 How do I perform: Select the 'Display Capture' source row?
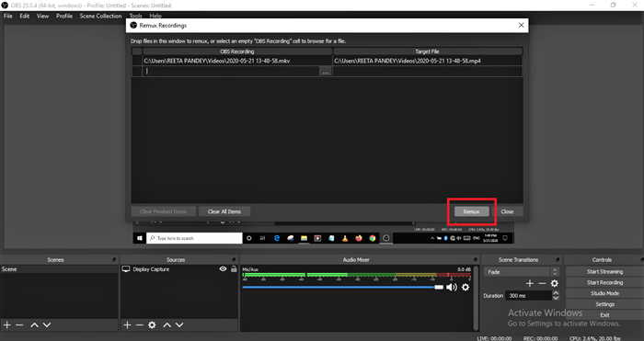pyautogui.click(x=179, y=269)
